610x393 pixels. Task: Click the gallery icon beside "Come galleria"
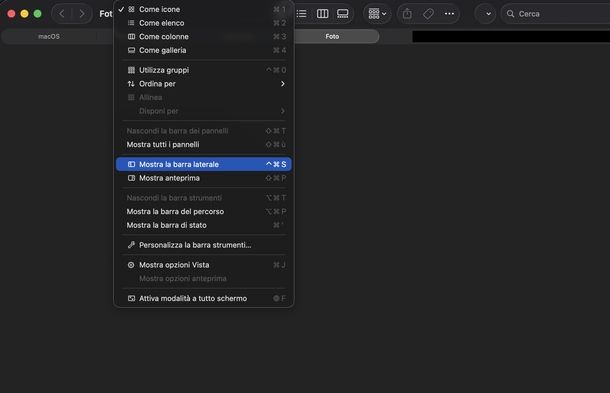point(131,50)
